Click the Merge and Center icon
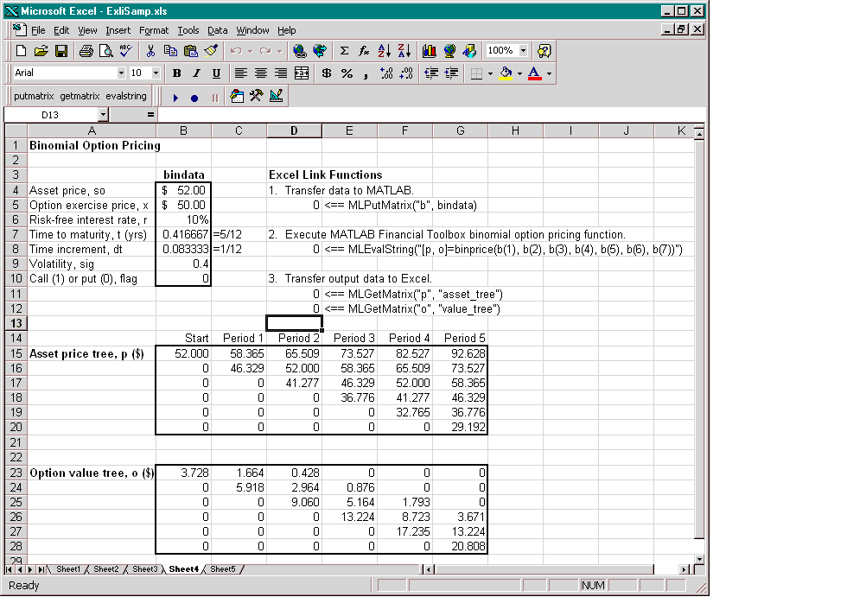Screen dimensions: 866x616 pyautogui.click(x=302, y=73)
